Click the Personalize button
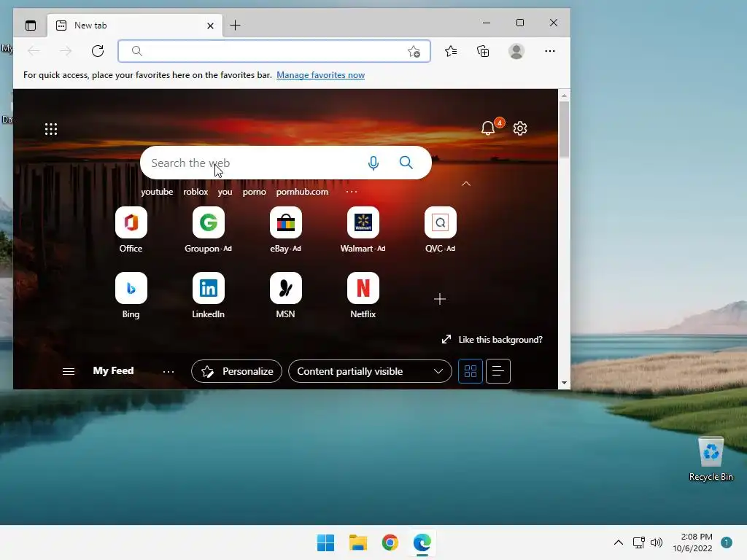The height and width of the screenshot is (560, 747). 237,371
